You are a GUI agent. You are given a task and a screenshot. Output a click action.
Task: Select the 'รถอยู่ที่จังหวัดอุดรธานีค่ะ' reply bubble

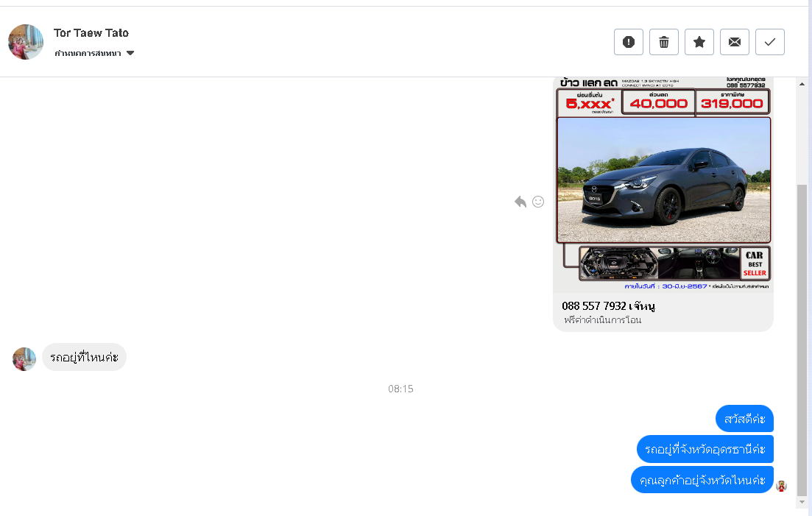tap(705, 449)
